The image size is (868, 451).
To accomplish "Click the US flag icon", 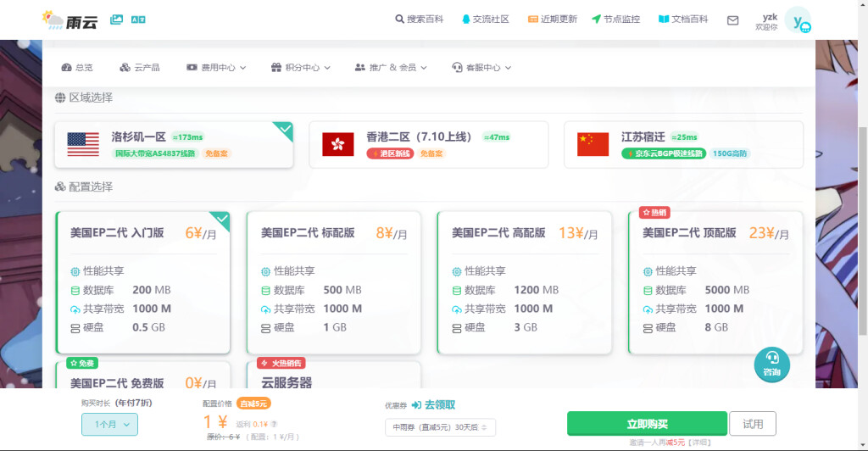I will [x=83, y=144].
